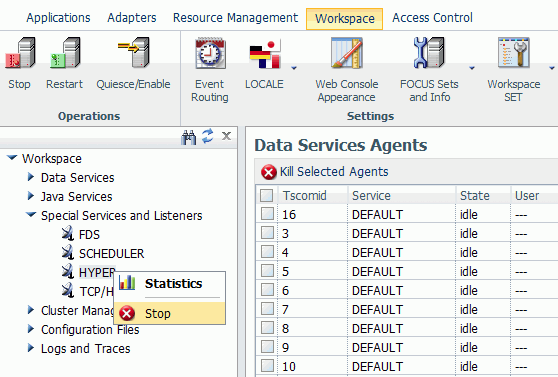Check the box for agent Tscomid 4
Image resolution: width=558 pixels, height=377 pixels.
[x=267, y=252]
